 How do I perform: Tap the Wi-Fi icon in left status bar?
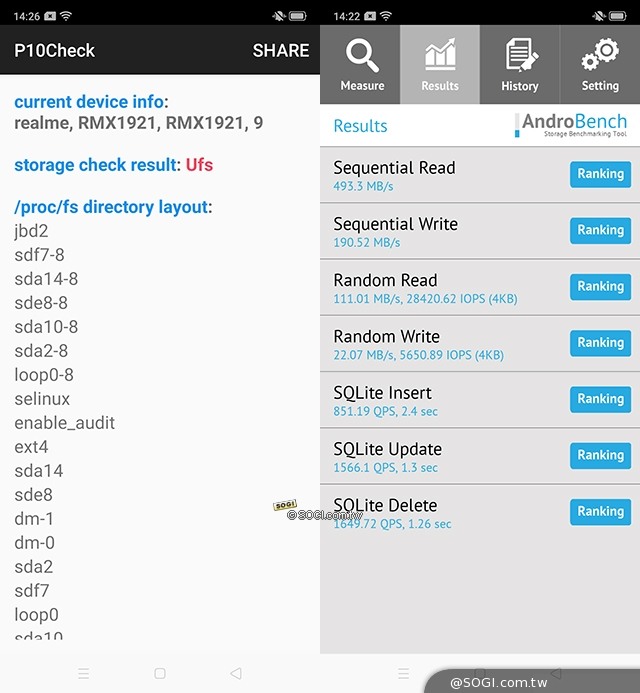click(66, 16)
